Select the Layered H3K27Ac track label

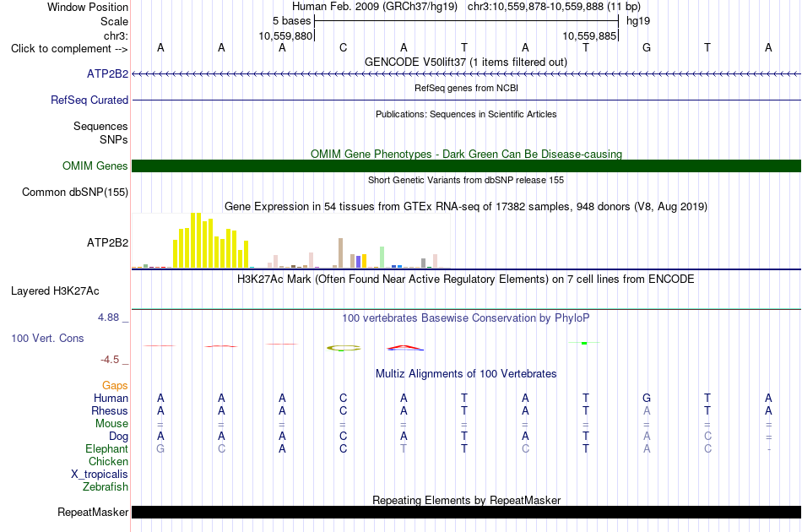(55, 290)
